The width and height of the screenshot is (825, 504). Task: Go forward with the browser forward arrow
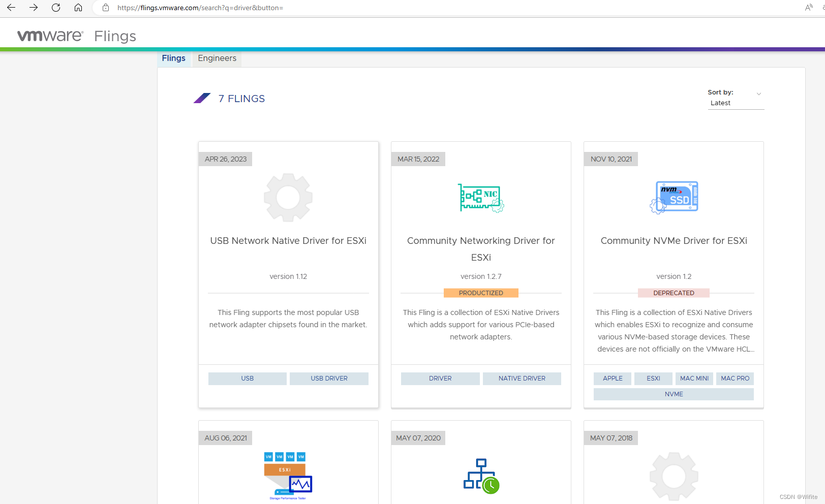pyautogui.click(x=34, y=8)
